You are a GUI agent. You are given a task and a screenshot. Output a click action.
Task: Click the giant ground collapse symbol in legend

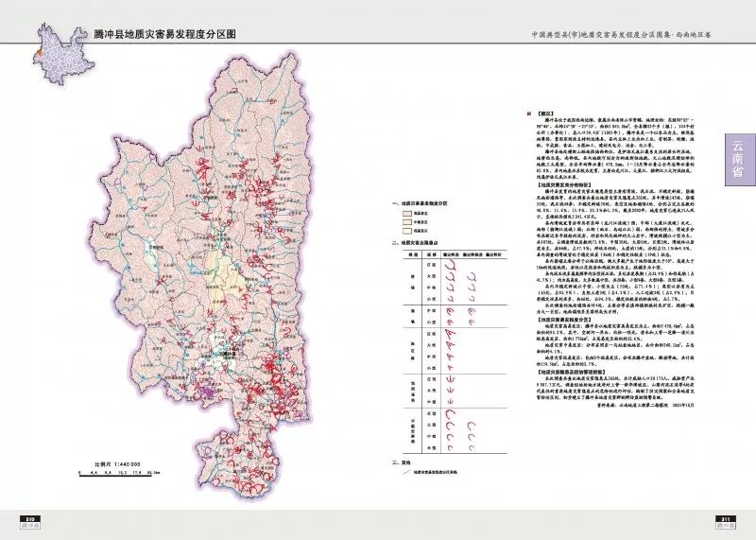point(451,379)
